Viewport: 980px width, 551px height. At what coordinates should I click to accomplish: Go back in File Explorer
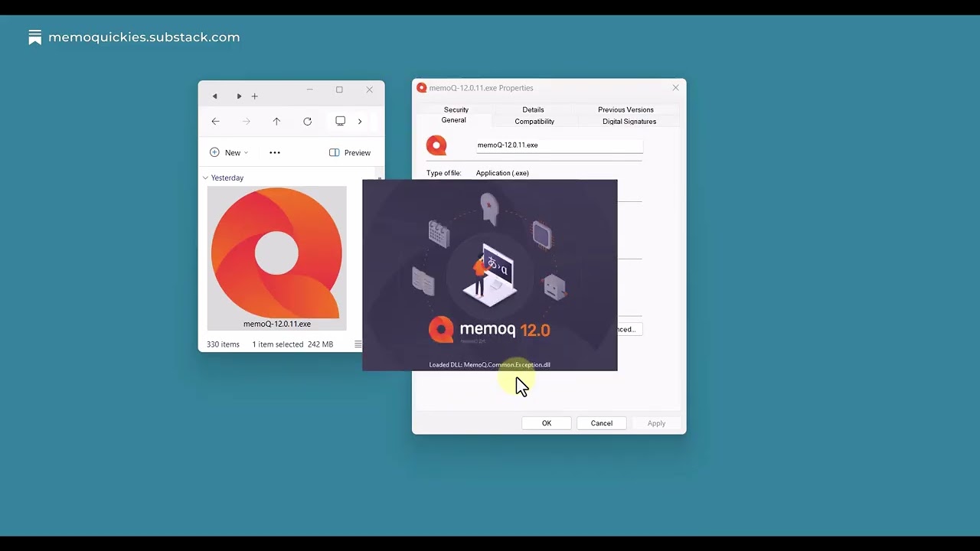pyautogui.click(x=215, y=121)
